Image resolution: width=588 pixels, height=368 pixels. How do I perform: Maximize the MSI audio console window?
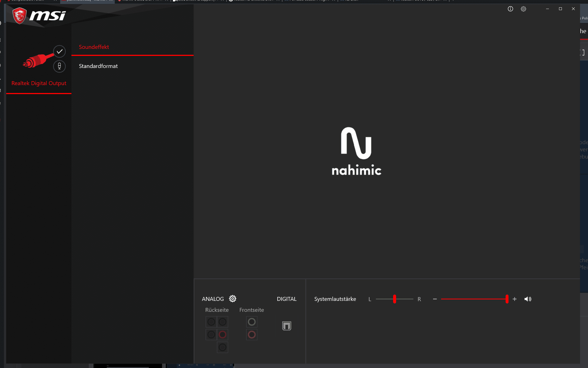pos(560,9)
